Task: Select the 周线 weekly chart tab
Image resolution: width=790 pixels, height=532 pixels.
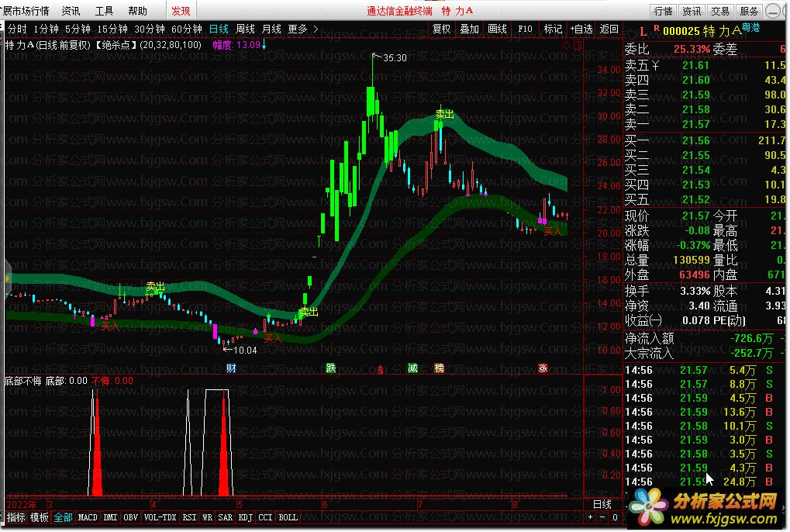Action: [x=245, y=29]
